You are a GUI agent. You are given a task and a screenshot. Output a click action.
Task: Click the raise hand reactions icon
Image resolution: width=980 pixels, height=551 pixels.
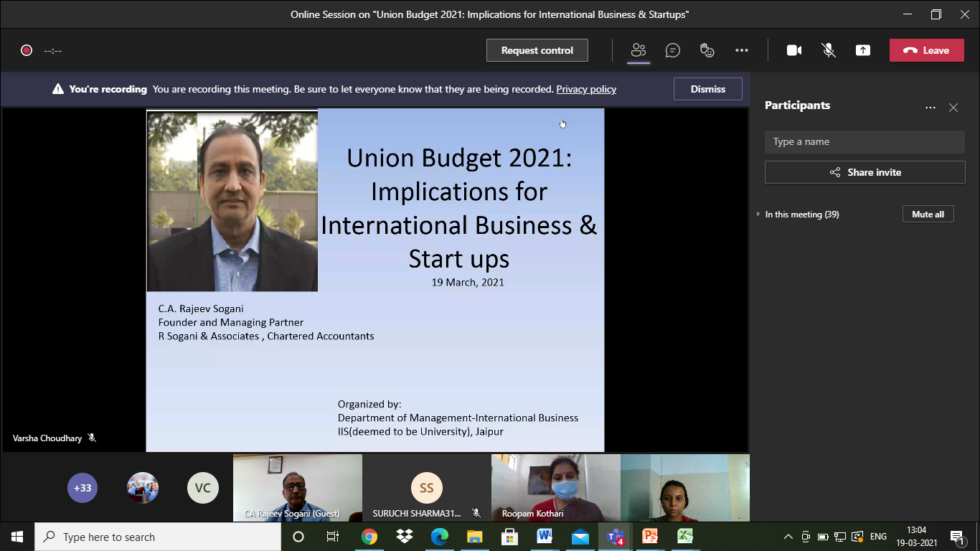(707, 50)
